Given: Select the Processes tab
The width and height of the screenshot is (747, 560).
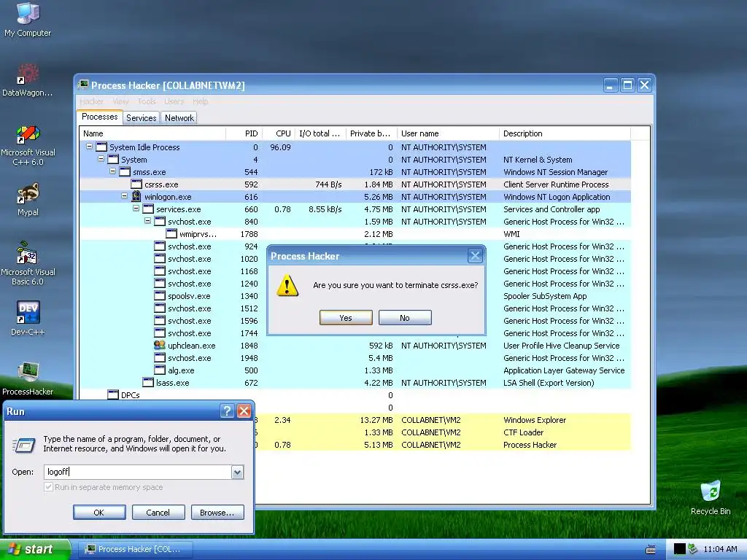Looking at the screenshot, I should 99,117.
